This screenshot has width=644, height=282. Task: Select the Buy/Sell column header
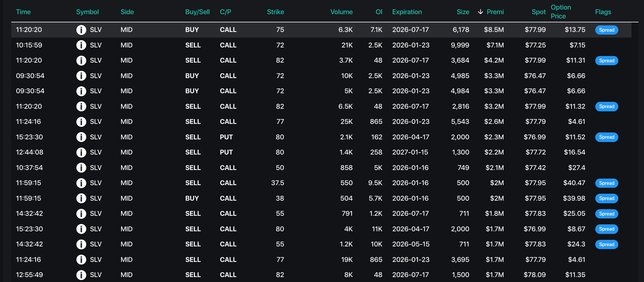point(197,12)
